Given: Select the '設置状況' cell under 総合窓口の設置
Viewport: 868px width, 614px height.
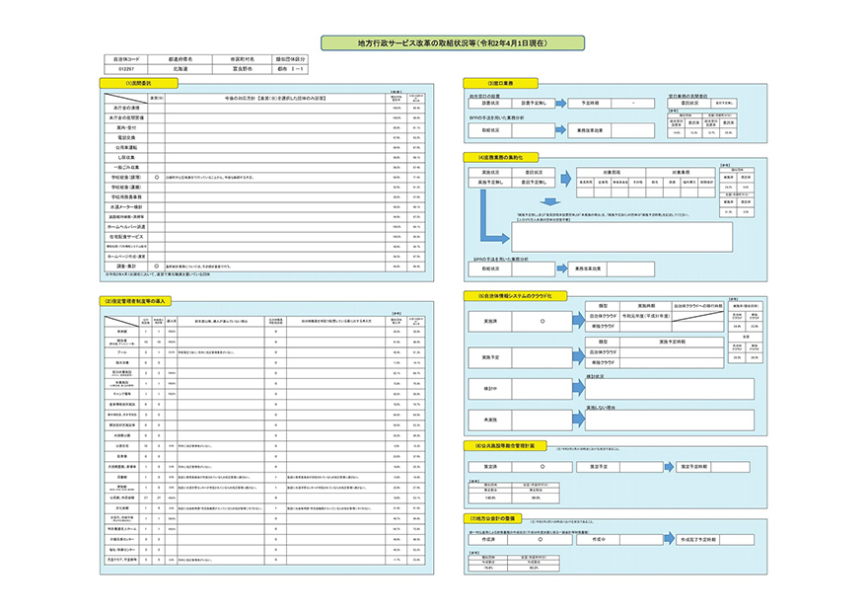Looking at the screenshot, I should 490,104.
